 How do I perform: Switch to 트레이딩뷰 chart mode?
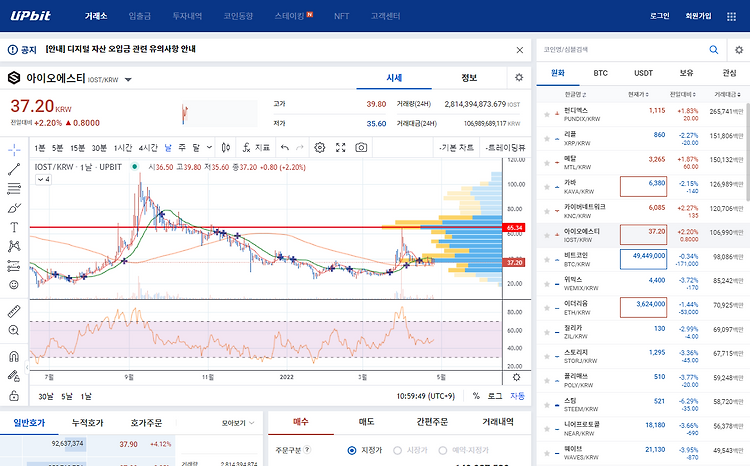[505, 148]
